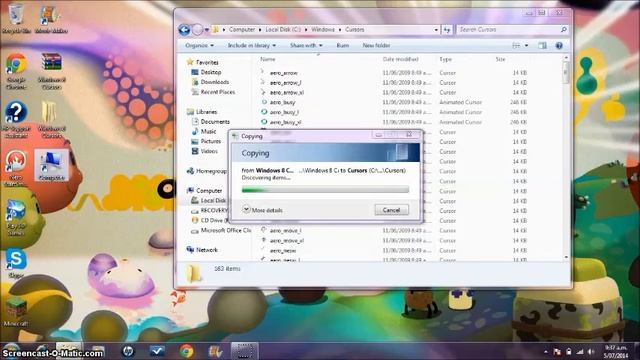Open Chrome from the taskbar

click(187, 351)
